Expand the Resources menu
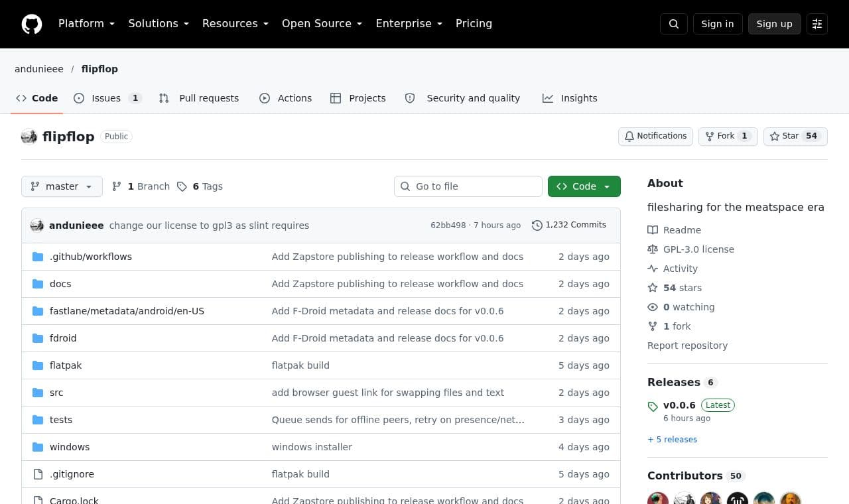Viewport: 849px width, 504px height. (x=235, y=24)
